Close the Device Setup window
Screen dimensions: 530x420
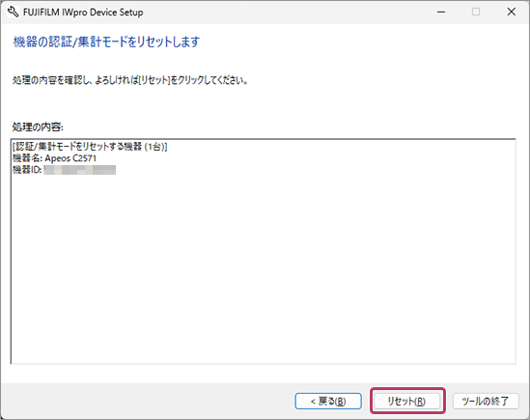[x=512, y=13]
